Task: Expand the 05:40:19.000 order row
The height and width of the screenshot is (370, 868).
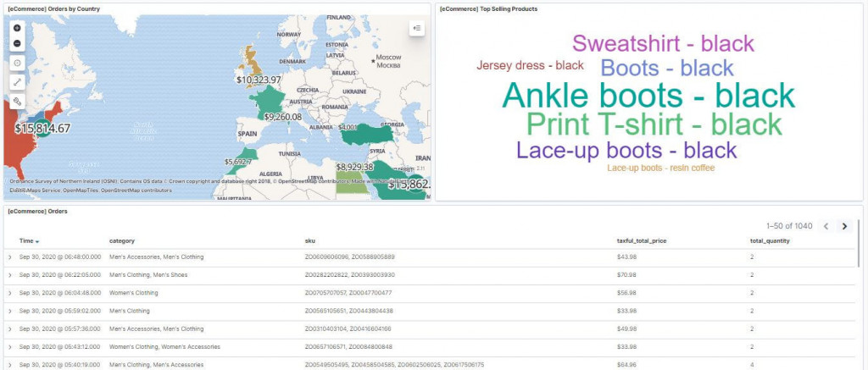Action: click(10, 365)
